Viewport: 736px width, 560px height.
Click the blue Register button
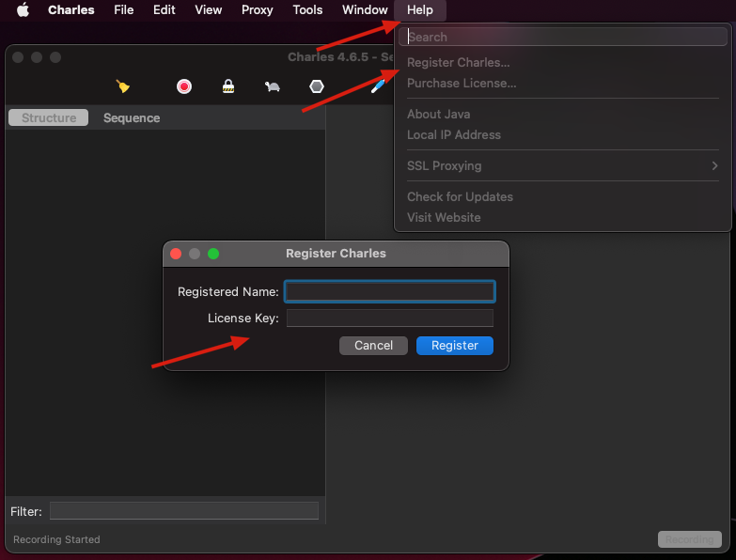point(455,346)
